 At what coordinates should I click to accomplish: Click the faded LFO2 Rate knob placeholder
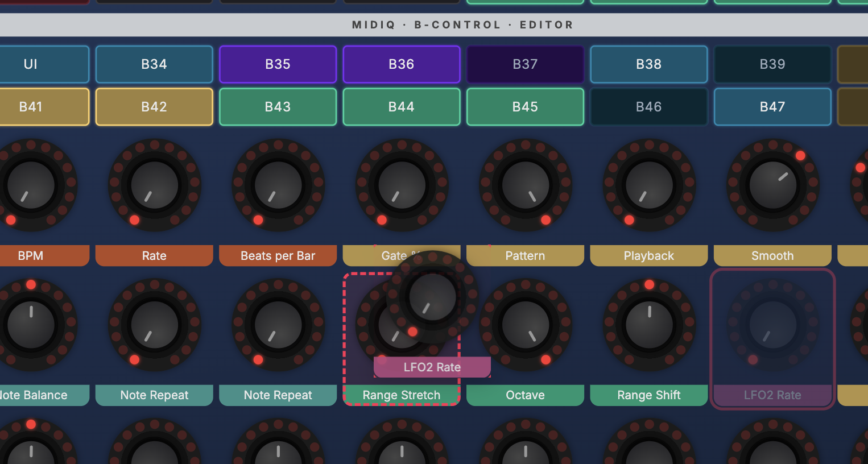pyautogui.click(x=772, y=325)
